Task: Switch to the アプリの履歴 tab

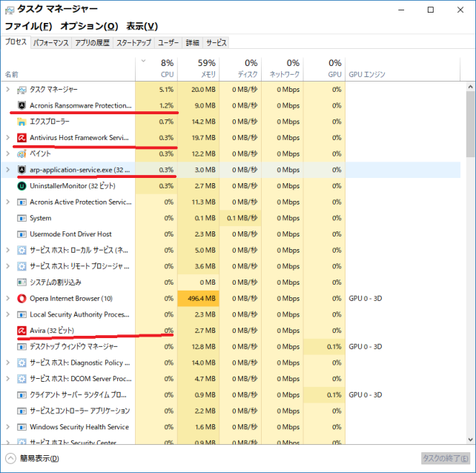Action: click(x=92, y=43)
